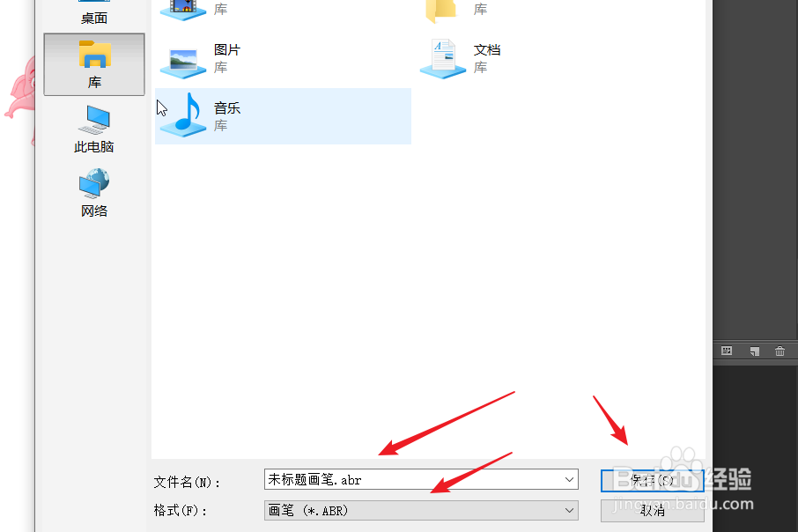Expand the 文件名 filename history dropdown arrow
The image size is (798, 532).
pos(569,479)
